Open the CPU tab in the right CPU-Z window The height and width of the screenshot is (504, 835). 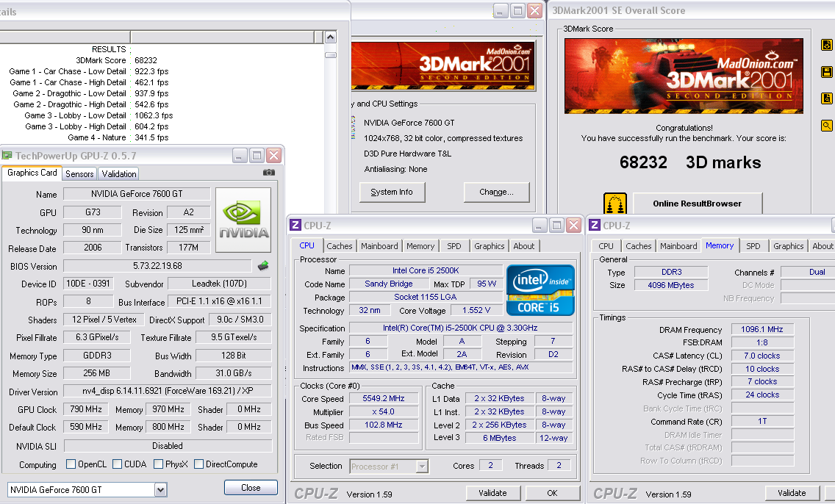point(606,246)
